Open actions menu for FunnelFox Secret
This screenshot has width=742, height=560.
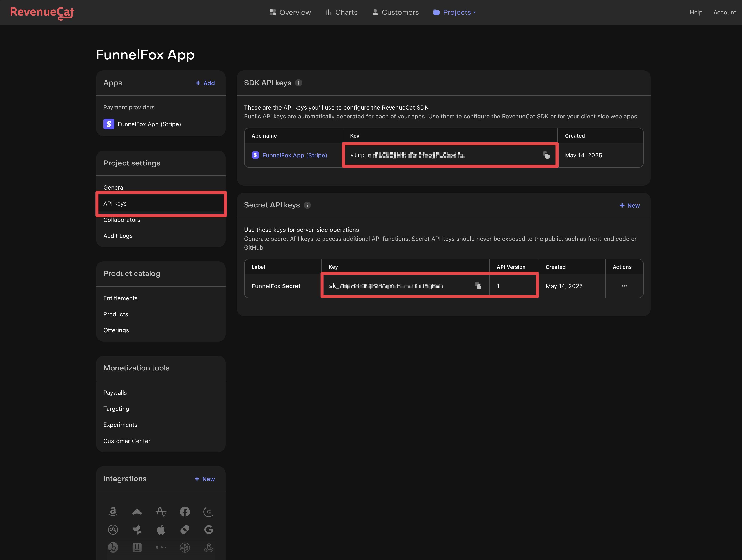[x=624, y=286]
